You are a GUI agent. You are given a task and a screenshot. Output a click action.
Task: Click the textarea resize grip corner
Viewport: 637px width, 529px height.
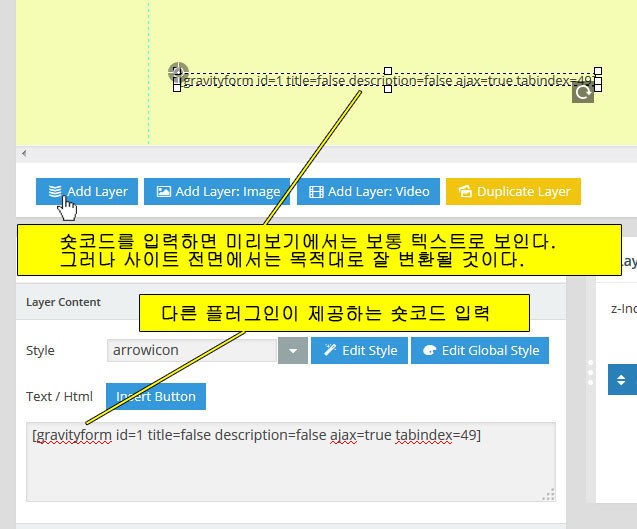coord(548,493)
